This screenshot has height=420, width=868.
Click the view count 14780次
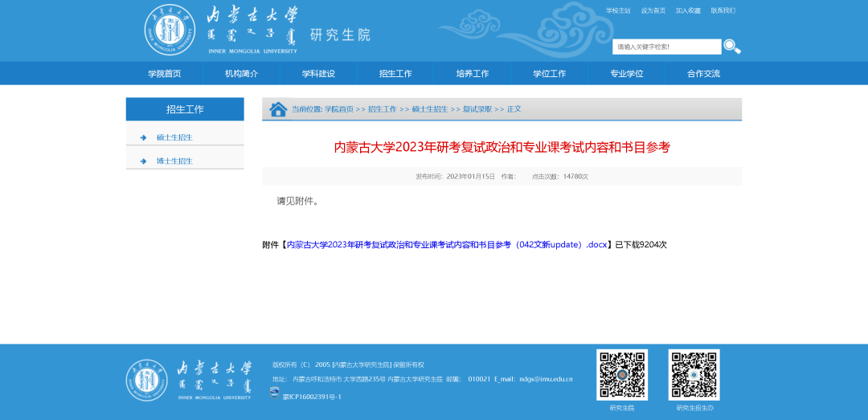tap(575, 177)
